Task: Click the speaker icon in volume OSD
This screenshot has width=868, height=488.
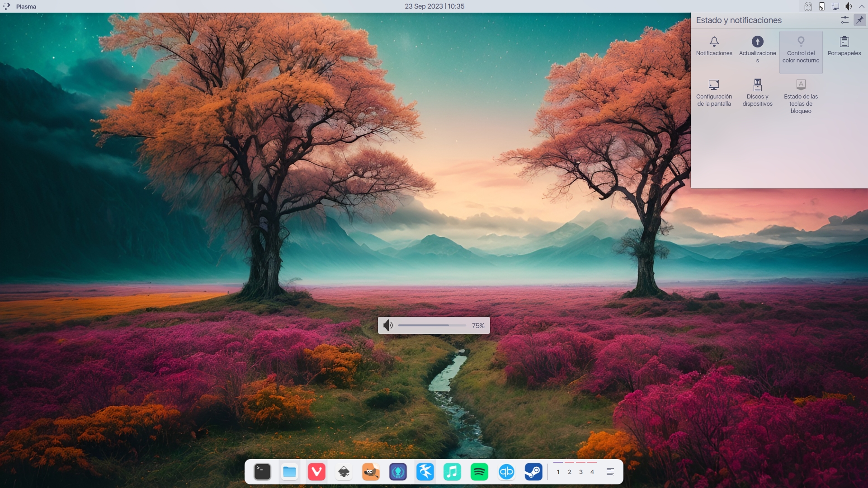Action: pos(388,325)
